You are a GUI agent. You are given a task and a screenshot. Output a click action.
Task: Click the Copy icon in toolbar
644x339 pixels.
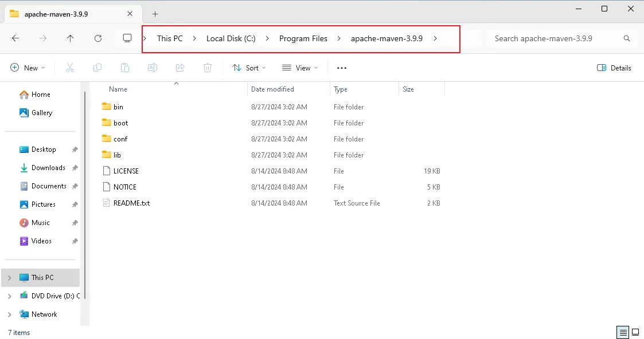click(97, 68)
